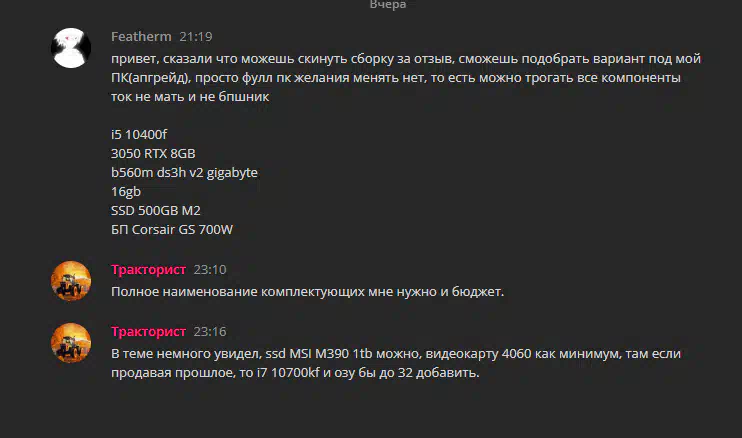Click the 'SSD 500GB M2' line
742x438 pixels.
click(156, 211)
